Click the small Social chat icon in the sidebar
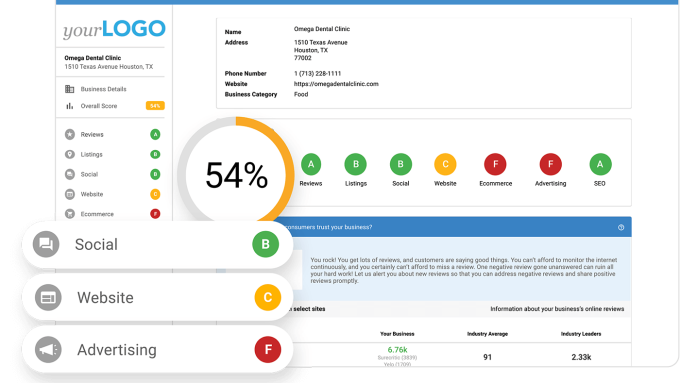This screenshot has height=383, width=680. [x=70, y=174]
